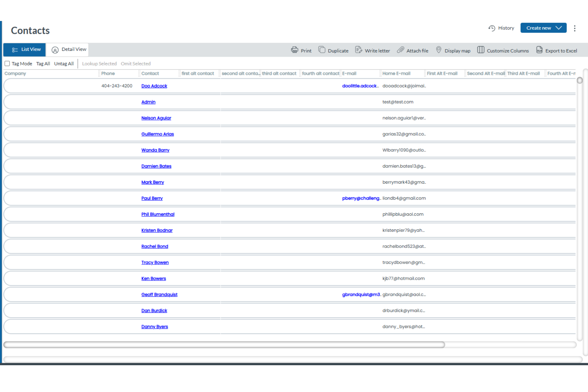
Task: Click the fourth alt contact column header
Action: point(321,73)
